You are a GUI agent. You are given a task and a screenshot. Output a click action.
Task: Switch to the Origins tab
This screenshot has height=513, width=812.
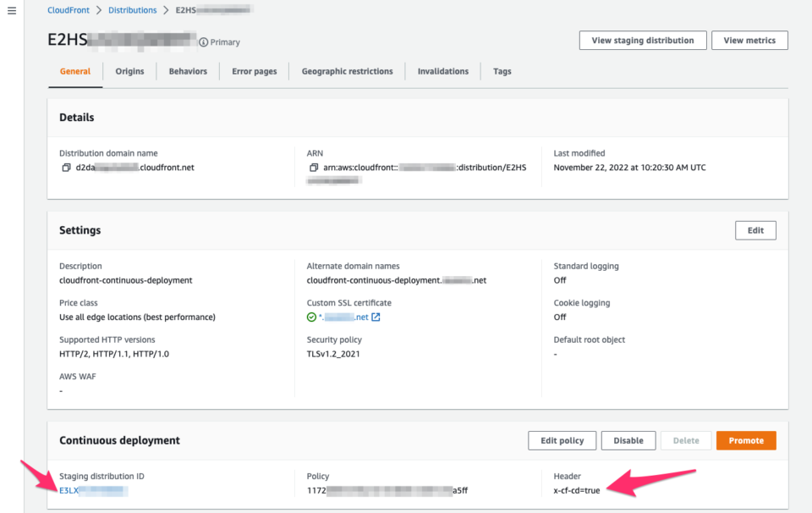click(129, 71)
